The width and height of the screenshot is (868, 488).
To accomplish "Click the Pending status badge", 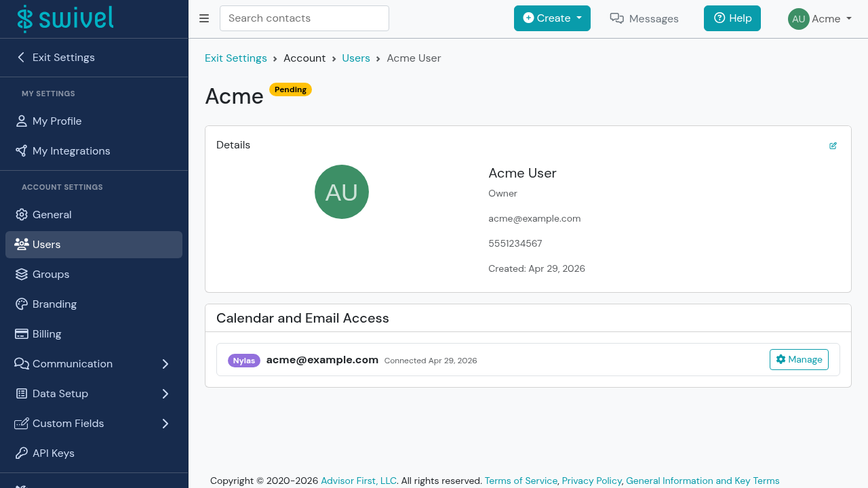I will click(x=290, y=89).
